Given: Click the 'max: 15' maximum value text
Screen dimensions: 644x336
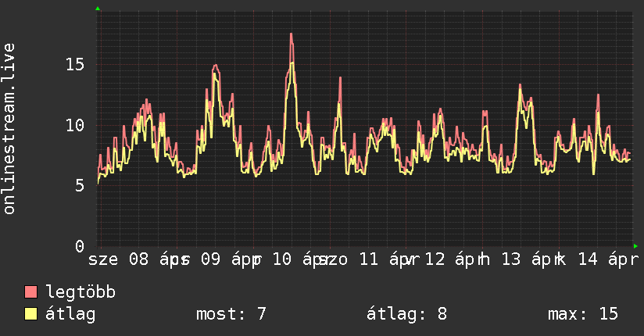Looking at the screenshot, I should (x=583, y=314).
